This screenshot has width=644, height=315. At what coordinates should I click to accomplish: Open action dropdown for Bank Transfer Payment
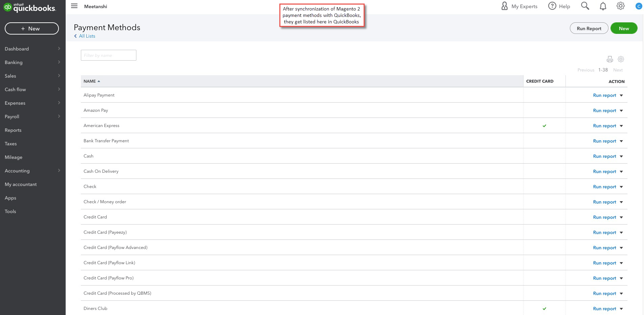[621, 141]
